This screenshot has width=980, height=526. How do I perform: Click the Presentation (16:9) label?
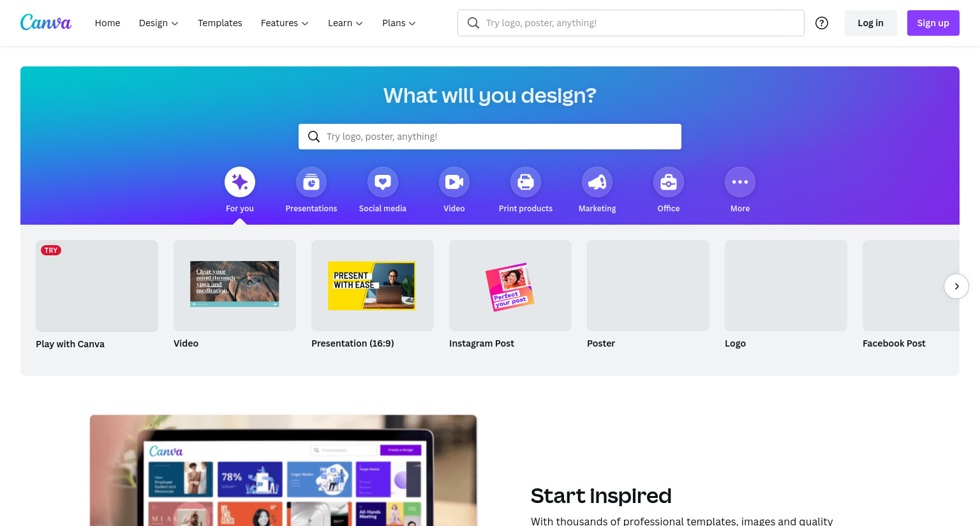[x=353, y=343]
